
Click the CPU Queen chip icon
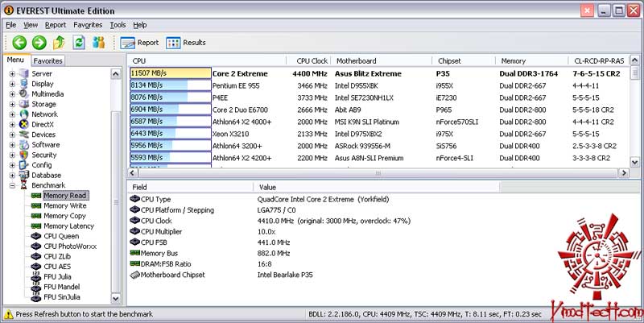36,236
